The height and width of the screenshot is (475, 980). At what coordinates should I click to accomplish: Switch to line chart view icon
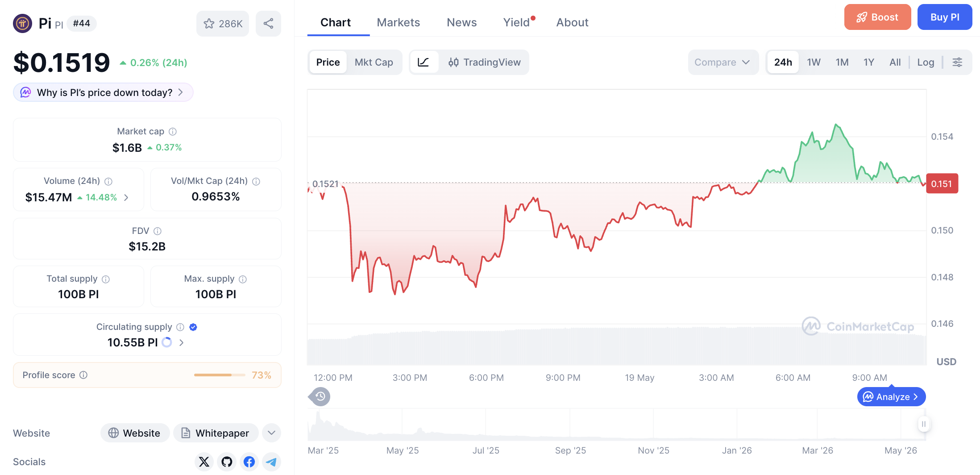(x=424, y=62)
